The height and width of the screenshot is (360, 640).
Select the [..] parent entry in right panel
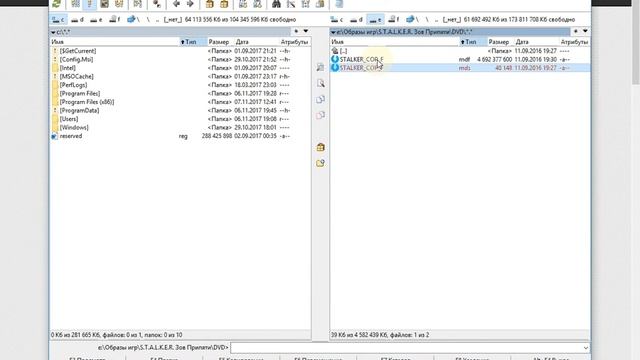tap(460, 51)
